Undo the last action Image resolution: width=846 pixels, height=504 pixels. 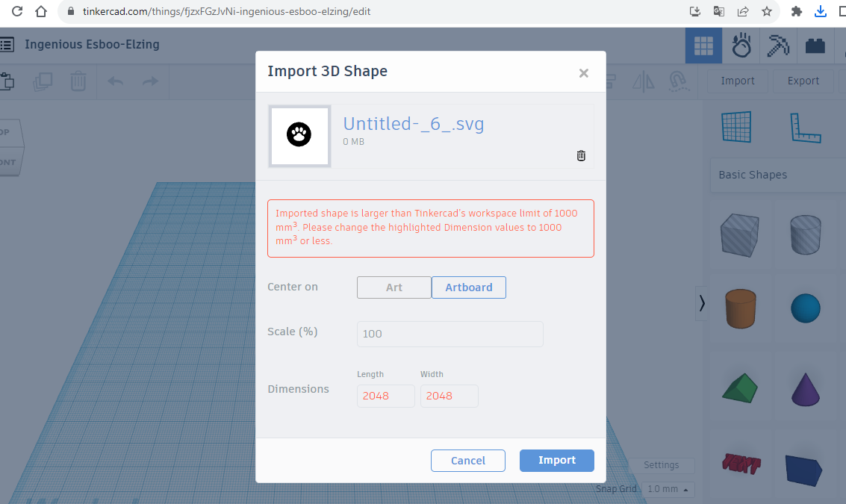116,81
